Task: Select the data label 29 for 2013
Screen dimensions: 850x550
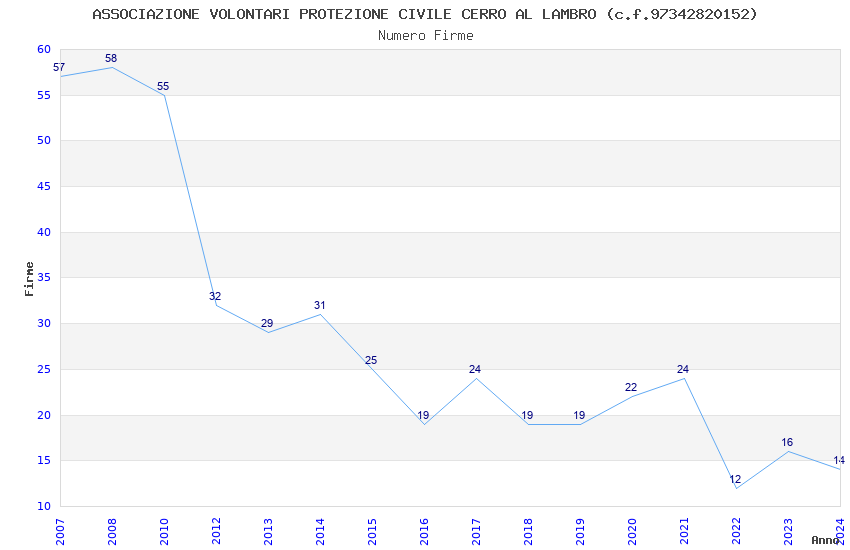Action: pos(267,323)
